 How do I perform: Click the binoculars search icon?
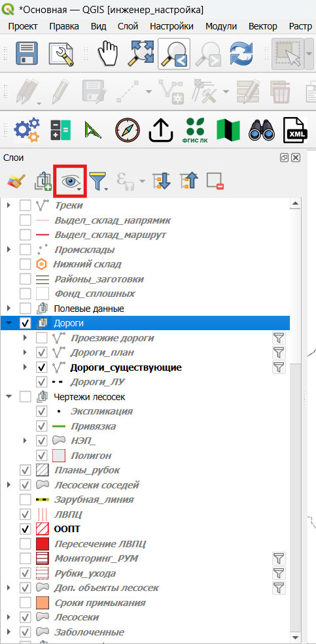(x=262, y=130)
